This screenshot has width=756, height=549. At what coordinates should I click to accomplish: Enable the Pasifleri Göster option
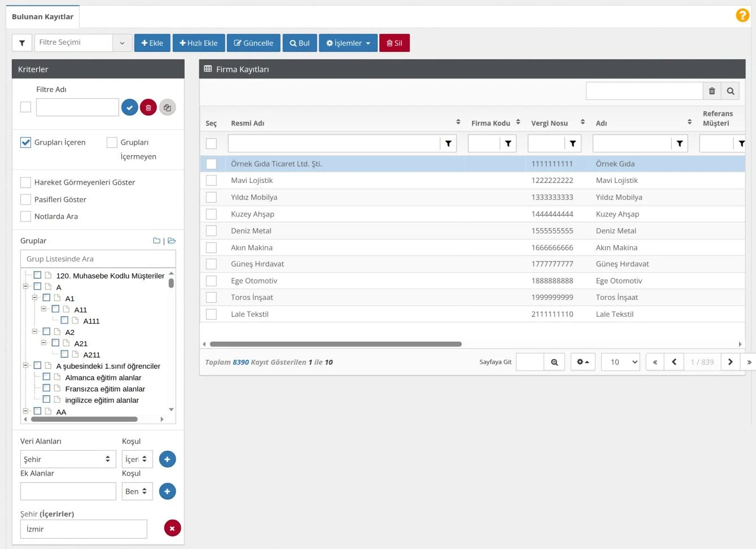click(x=25, y=199)
